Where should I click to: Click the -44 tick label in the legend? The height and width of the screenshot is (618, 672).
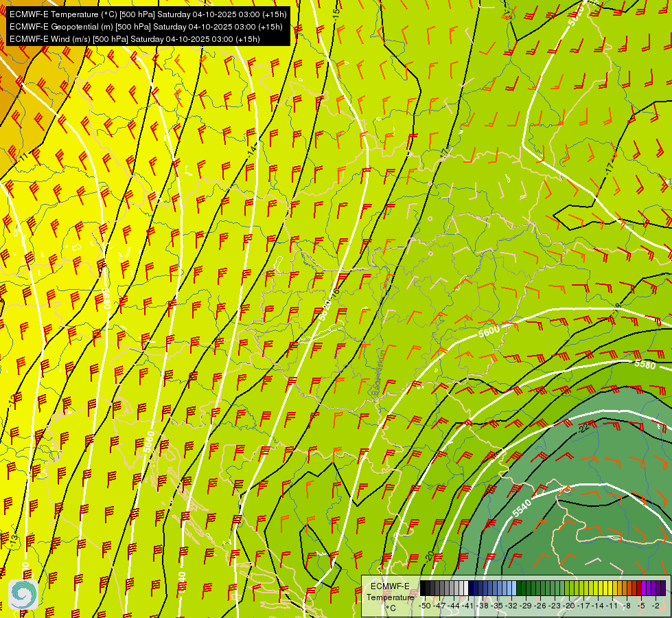click(454, 606)
